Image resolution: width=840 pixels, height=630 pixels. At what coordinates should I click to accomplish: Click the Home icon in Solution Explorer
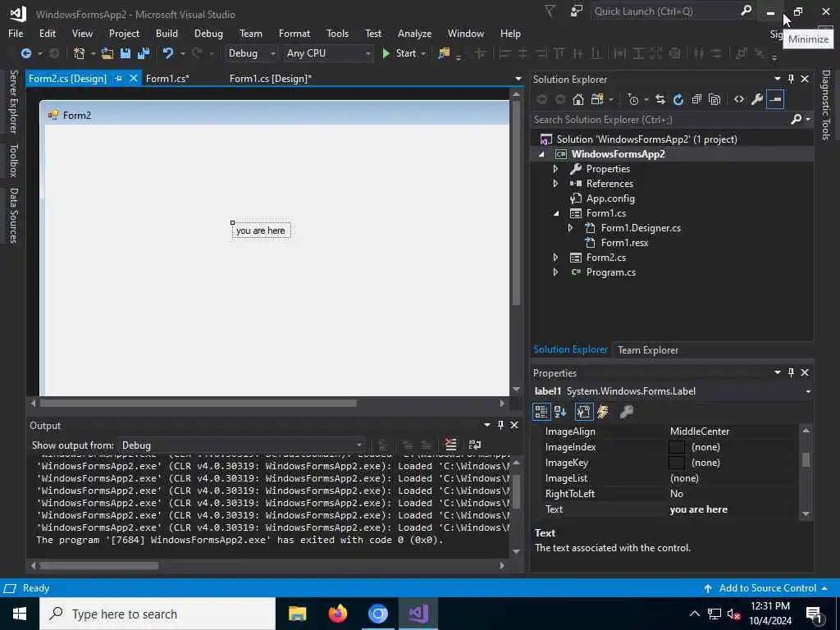pyautogui.click(x=577, y=99)
